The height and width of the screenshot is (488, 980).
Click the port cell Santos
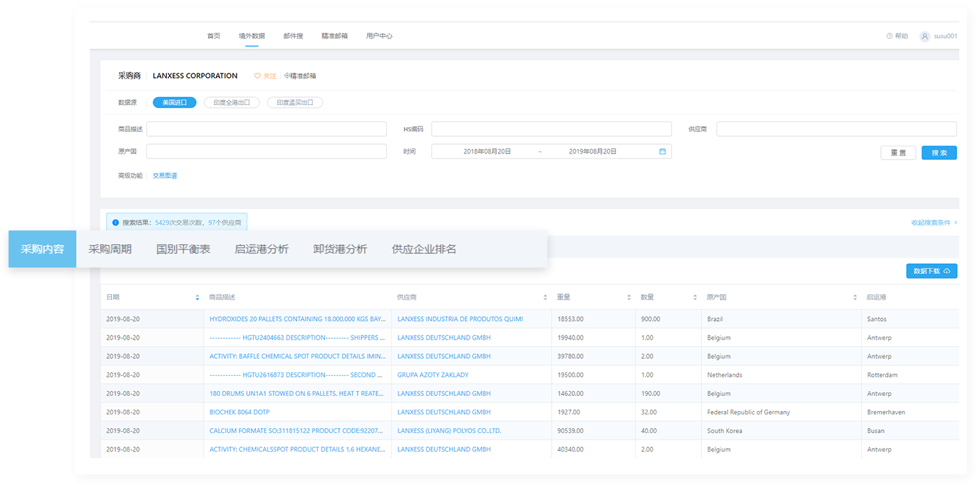(877, 319)
